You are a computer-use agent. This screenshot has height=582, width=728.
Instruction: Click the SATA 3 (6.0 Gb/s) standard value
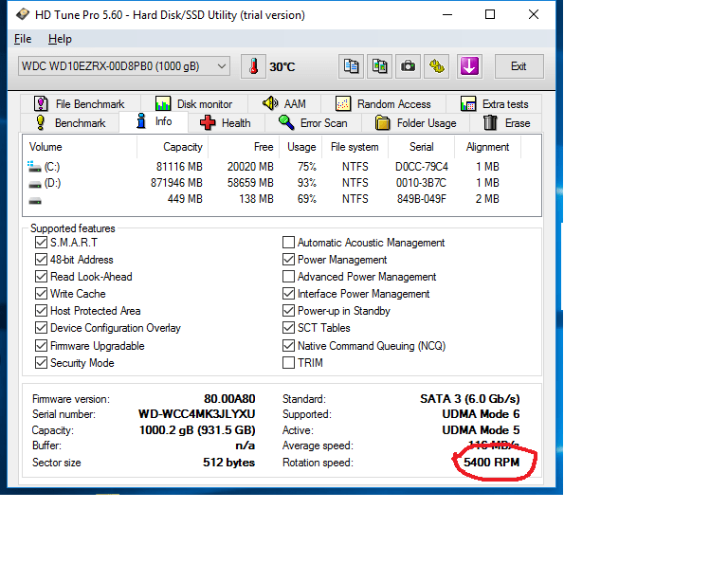pyautogui.click(x=470, y=399)
